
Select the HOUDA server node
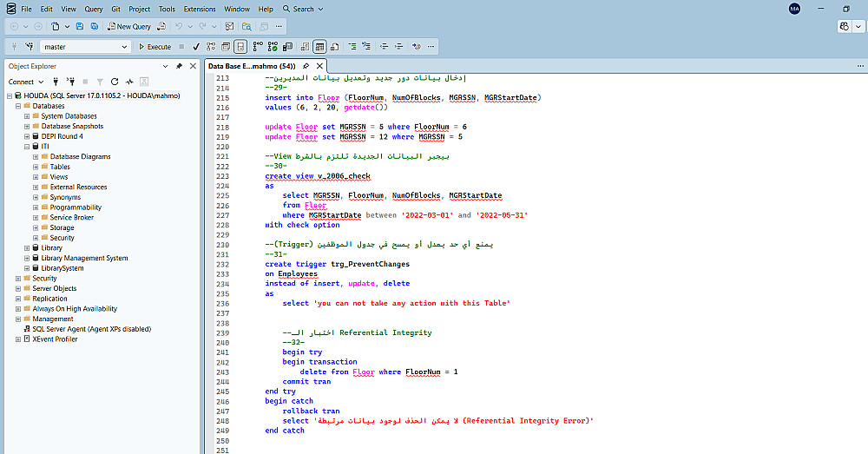coord(102,95)
